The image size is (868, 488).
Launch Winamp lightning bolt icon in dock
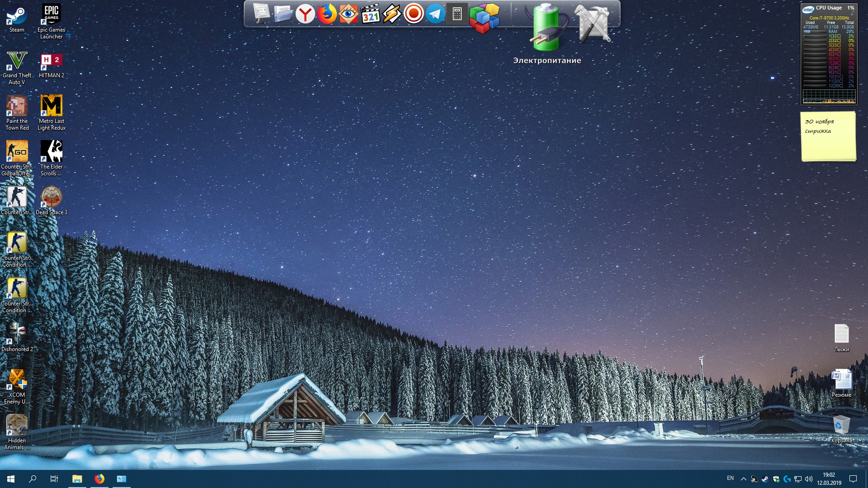coord(392,14)
